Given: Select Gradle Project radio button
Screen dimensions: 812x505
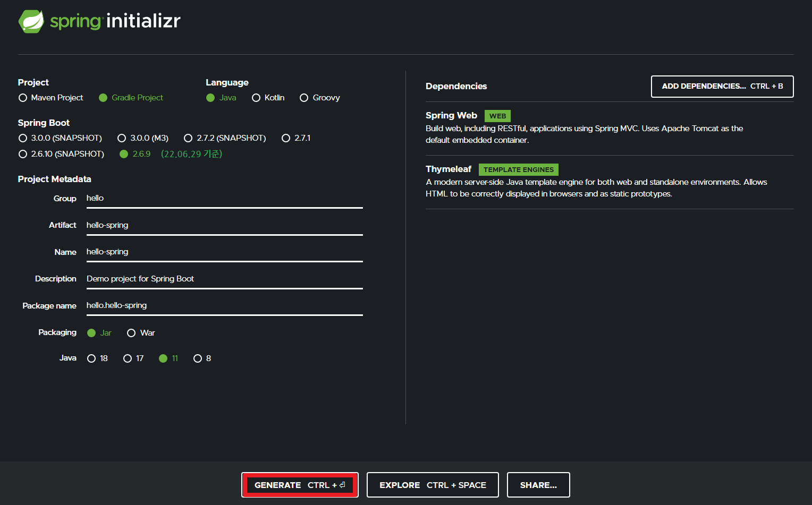Looking at the screenshot, I should click(x=131, y=98).
